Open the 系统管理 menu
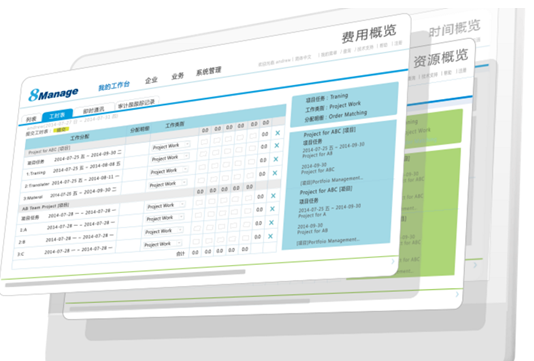 tap(209, 71)
